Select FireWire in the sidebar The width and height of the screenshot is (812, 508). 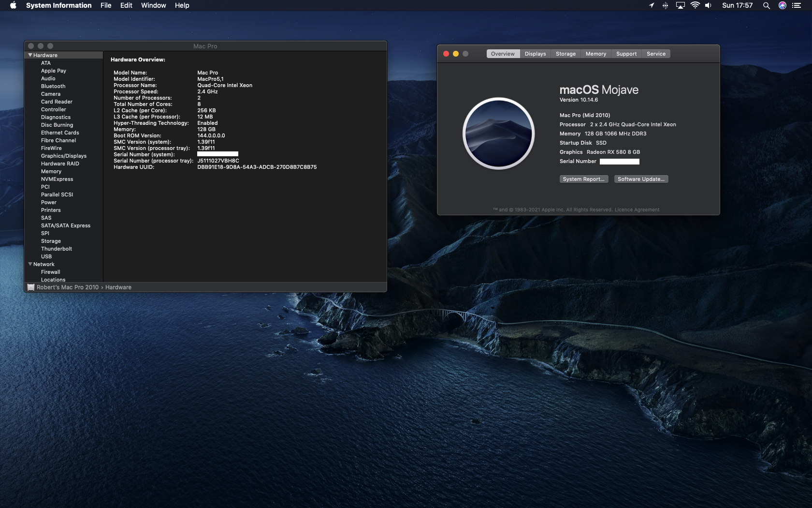click(51, 148)
